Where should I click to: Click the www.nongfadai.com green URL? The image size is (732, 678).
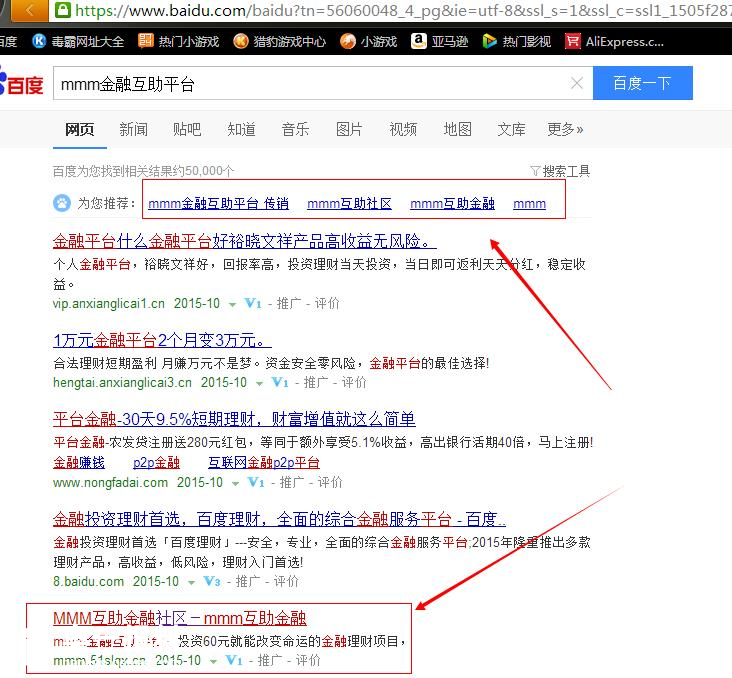click(110, 482)
